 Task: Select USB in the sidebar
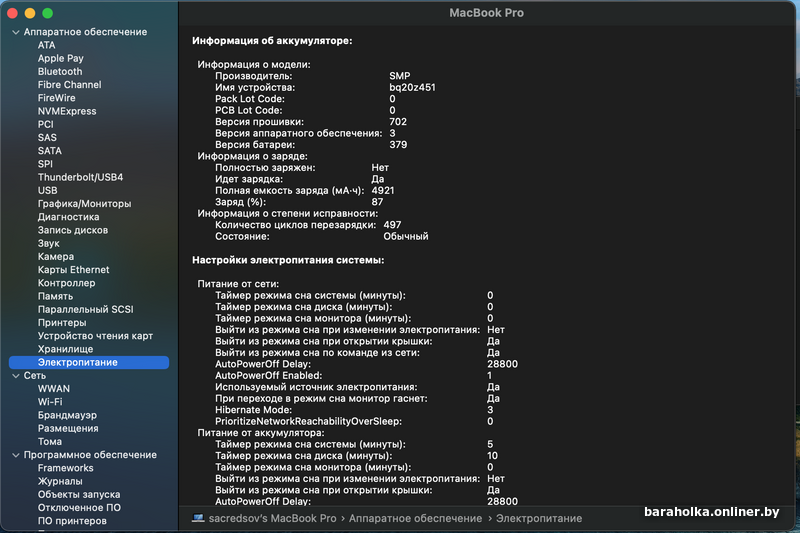pos(47,191)
